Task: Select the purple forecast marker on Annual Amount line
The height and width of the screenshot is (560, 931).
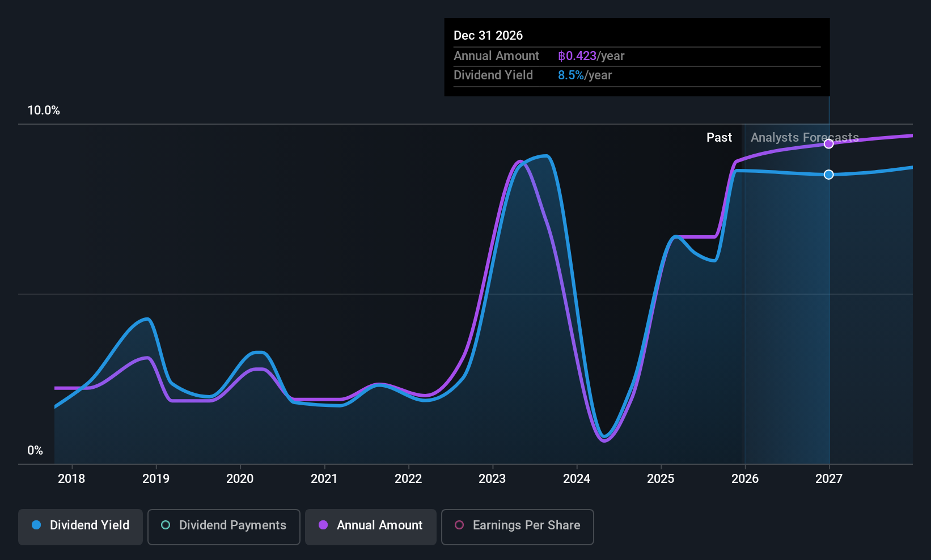Action: pos(828,143)
